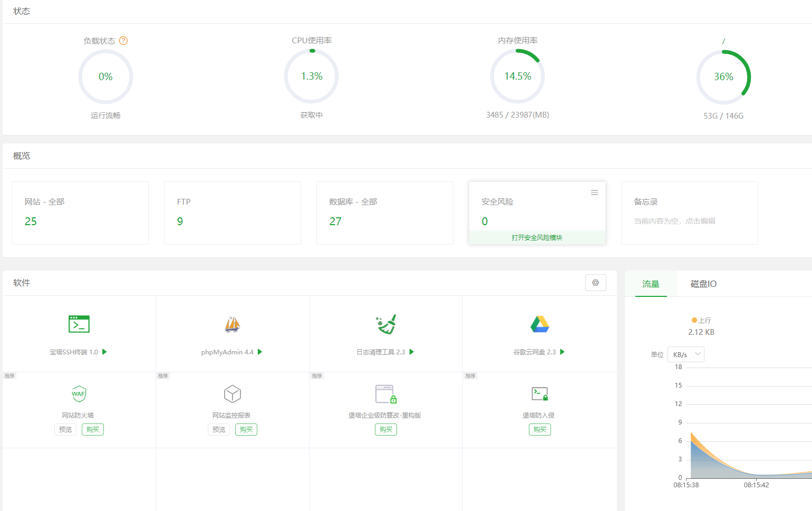
Task: Click the 运行流畅 status text
Action: tap(105, 115)
